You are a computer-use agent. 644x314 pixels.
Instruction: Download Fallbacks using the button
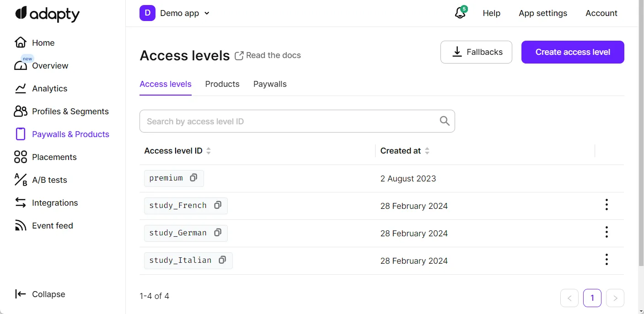coord(476,52)
